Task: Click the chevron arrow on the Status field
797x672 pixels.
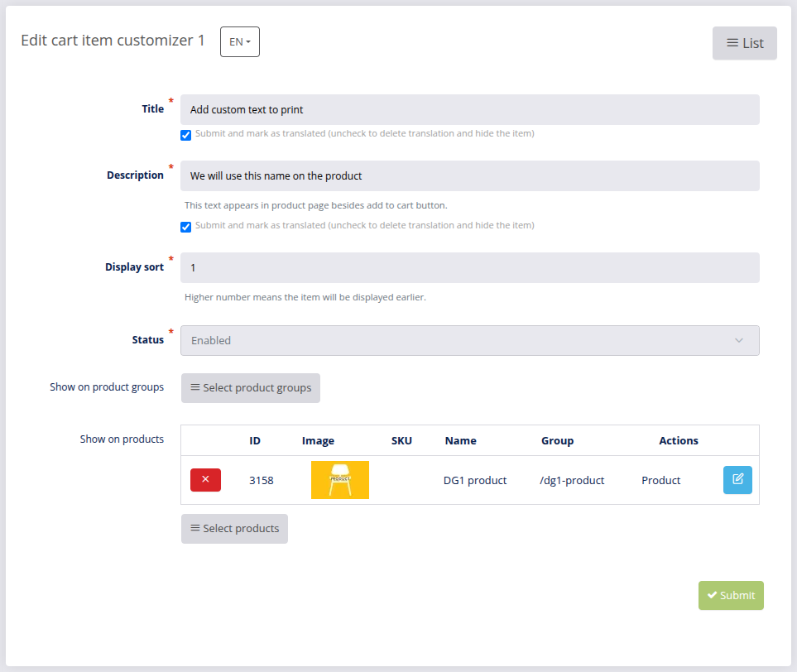Action: tap(739, 340)
